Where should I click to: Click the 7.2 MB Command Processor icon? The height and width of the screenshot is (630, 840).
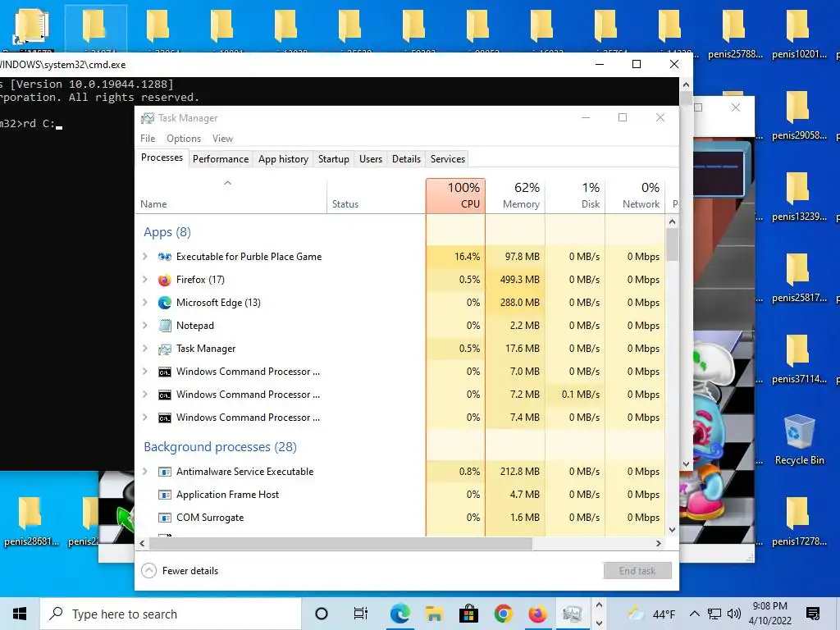164,395
